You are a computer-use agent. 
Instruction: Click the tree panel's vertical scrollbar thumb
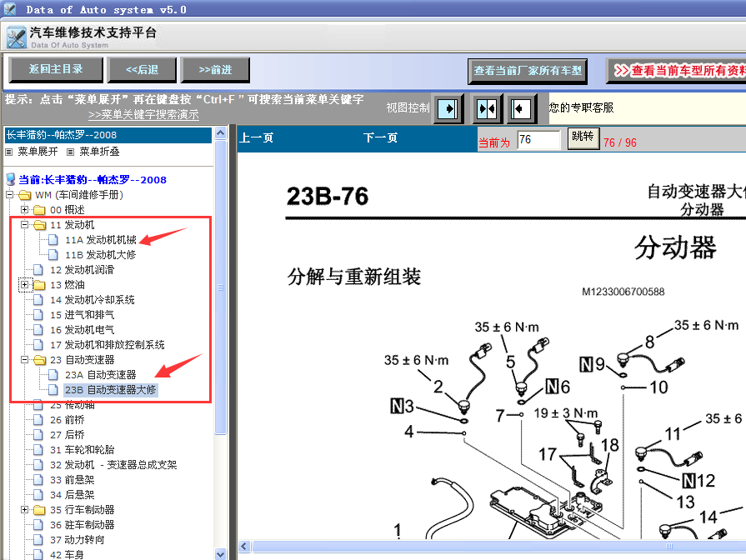[220, 287]
